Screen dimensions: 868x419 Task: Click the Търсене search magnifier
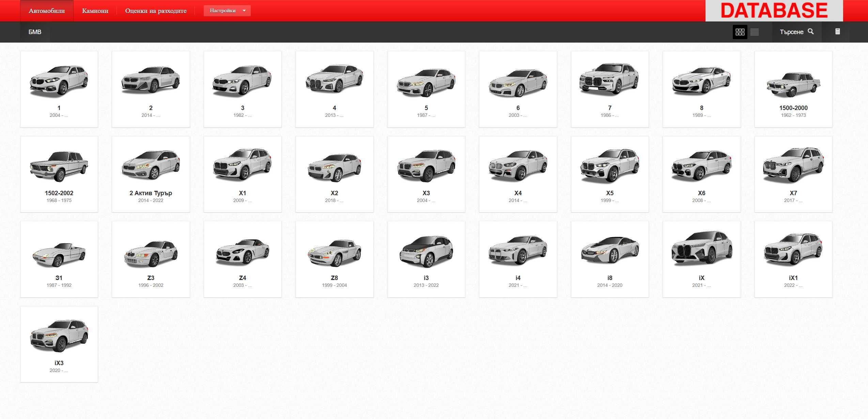pos(811,31)
